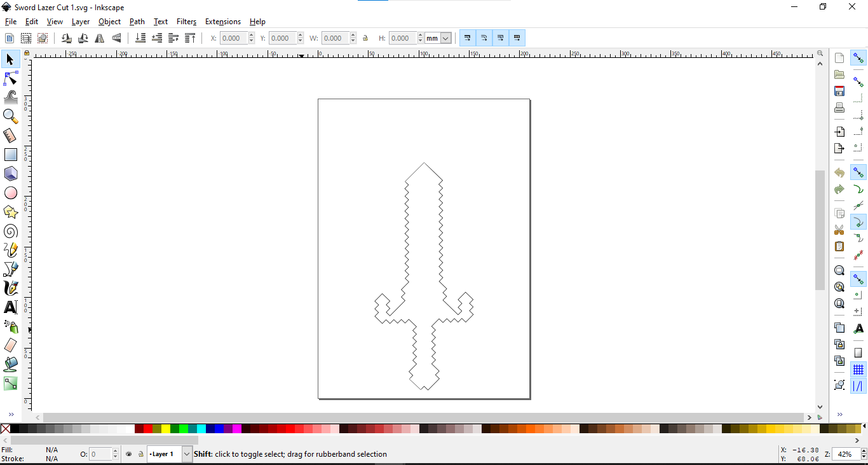Toggle snap to guides
Viewport: 868px width, 465px height.
coord(858,385)
